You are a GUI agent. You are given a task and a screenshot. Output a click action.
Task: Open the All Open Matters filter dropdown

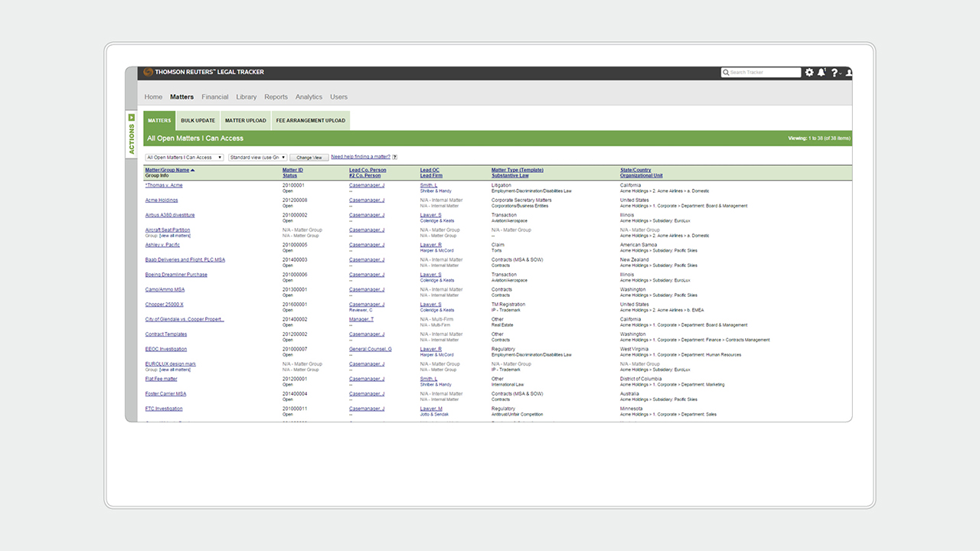(x=184, y=157)
